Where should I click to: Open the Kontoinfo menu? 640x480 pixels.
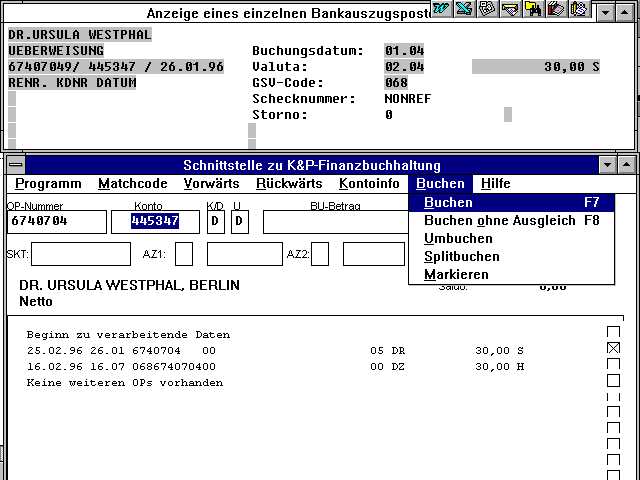click(x=369, y=184)
